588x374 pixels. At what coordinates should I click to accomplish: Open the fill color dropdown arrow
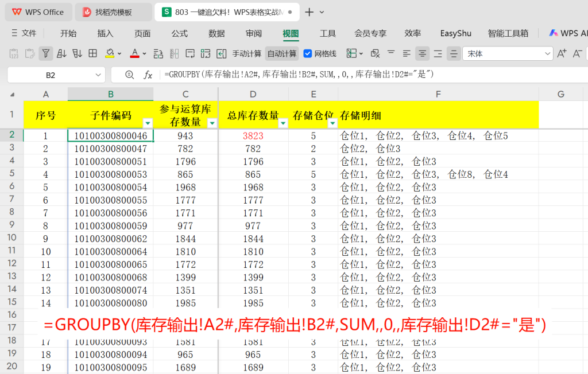[x=119, y=54]
